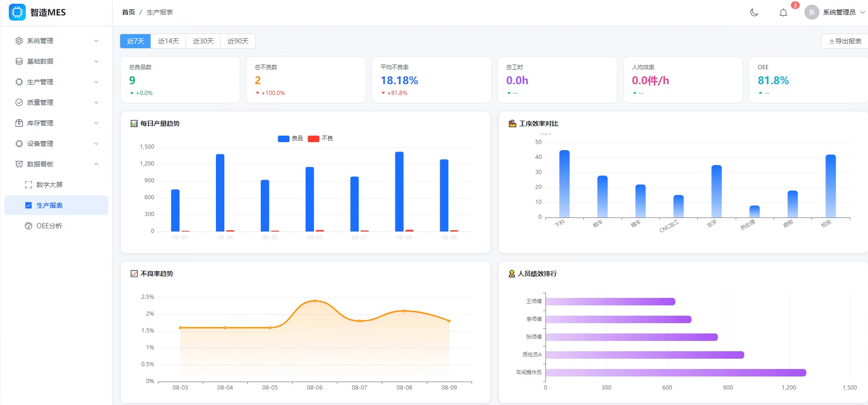868x405 pixels.
Task: Click the 每日产量趋势 bar chart icon
Action: [x=134, y=123]
